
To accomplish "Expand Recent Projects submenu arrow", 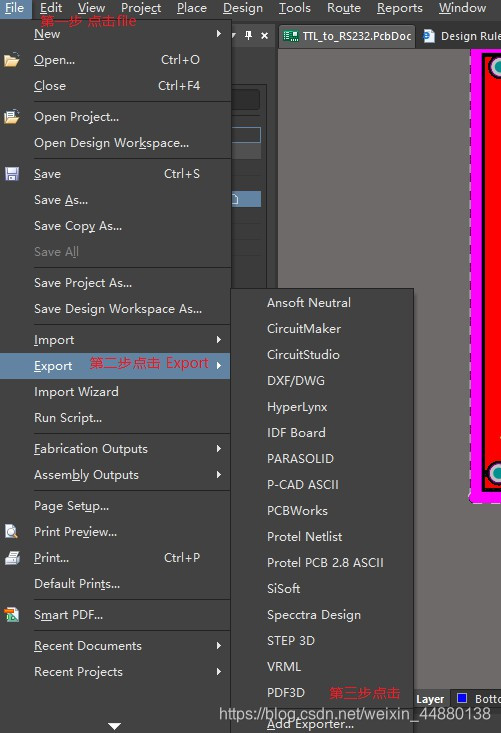I will pyautogui.click(x=219, y=672).
